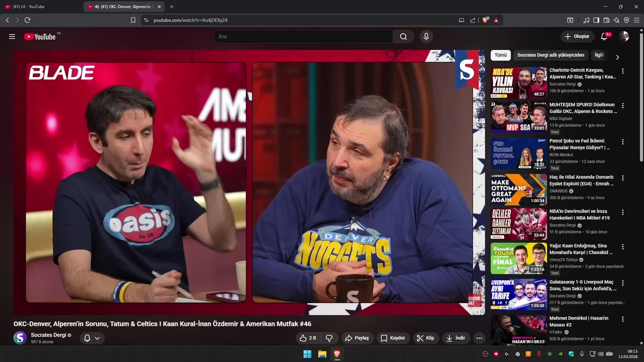Open options menu for Yağız Kaan video
The height and width of the screenshot is (362, 644).
[x=623, y=247]
